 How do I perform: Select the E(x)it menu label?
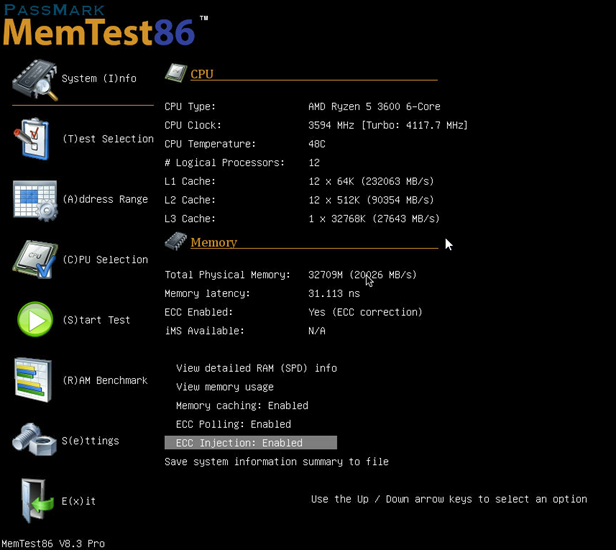79,501
